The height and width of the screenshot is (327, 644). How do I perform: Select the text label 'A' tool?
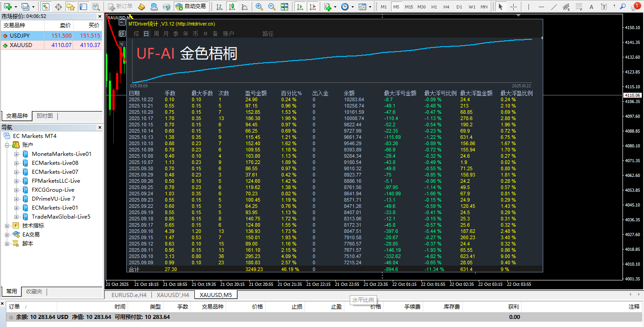pyautogui.click(x=592, y=7)
